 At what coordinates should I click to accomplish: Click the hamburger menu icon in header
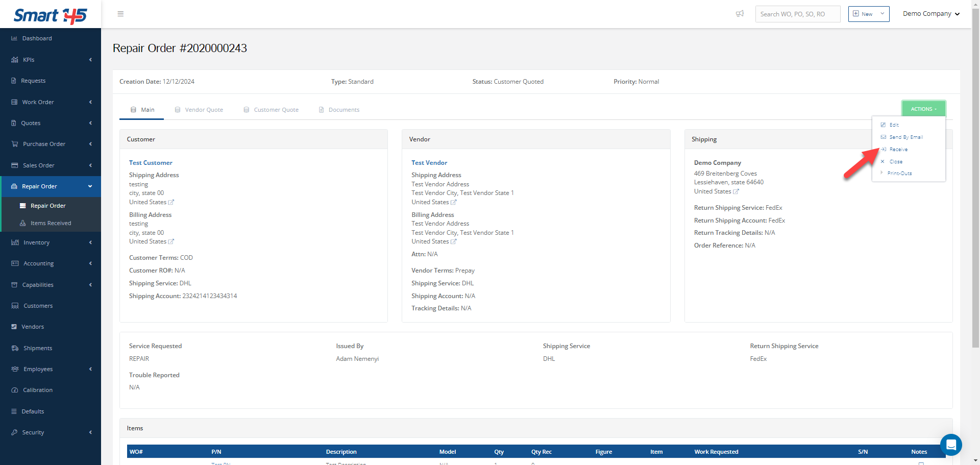pyautogui.click(x=120, y=14)
